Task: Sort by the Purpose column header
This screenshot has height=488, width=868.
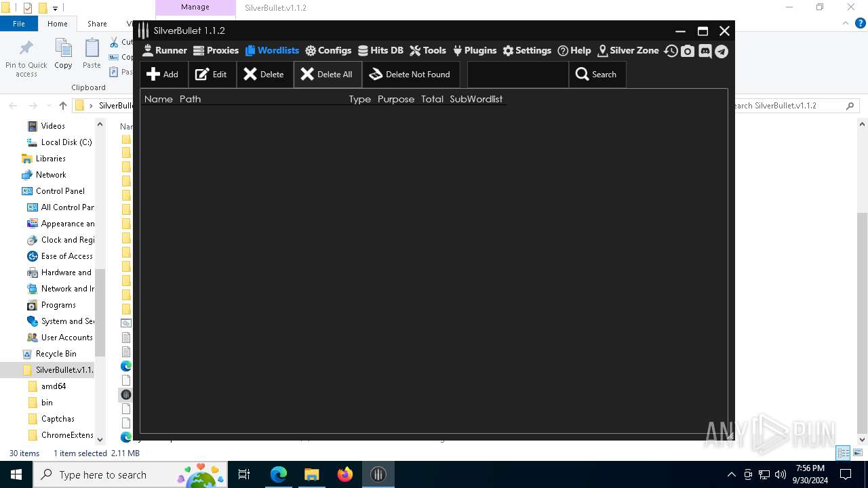Action: click(396, 99)
